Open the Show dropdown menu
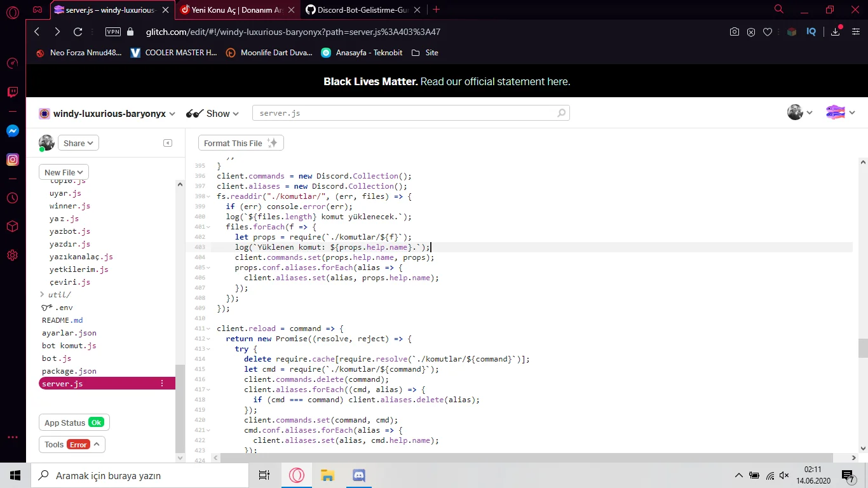The image size is (868, 488). click(x=212, y=114)
